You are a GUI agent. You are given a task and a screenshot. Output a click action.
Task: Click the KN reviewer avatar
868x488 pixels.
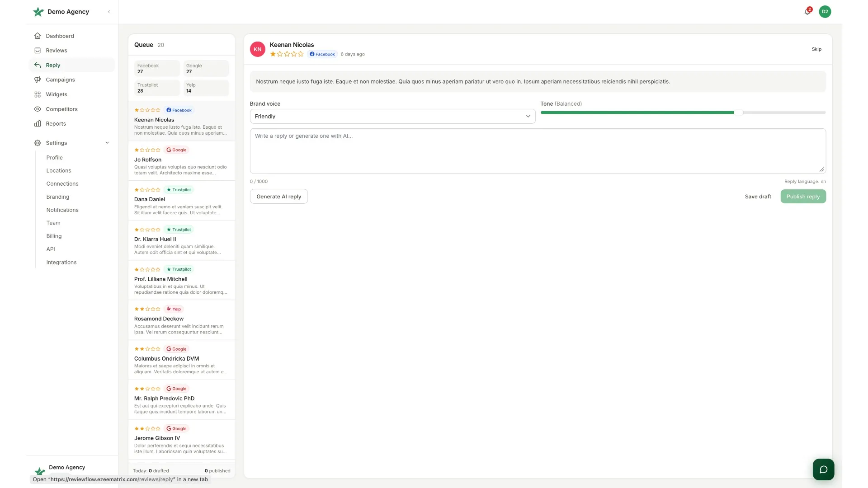point(258,49)
